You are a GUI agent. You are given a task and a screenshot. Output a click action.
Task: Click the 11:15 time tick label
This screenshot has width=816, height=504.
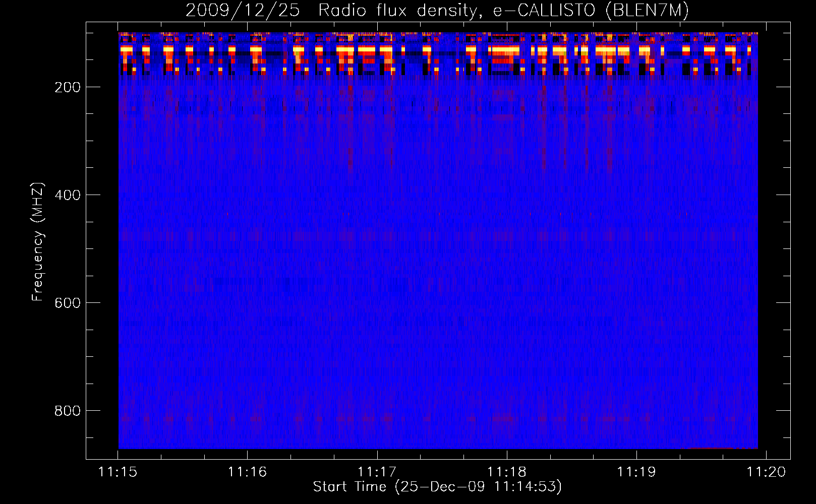[118, 472]
